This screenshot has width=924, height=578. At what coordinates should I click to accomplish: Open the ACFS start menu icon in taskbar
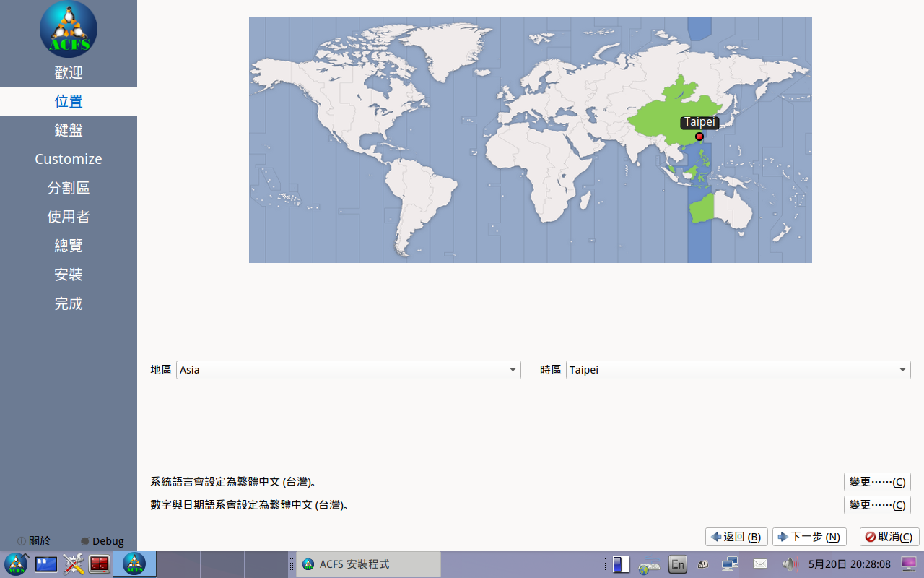click(16, 564)
